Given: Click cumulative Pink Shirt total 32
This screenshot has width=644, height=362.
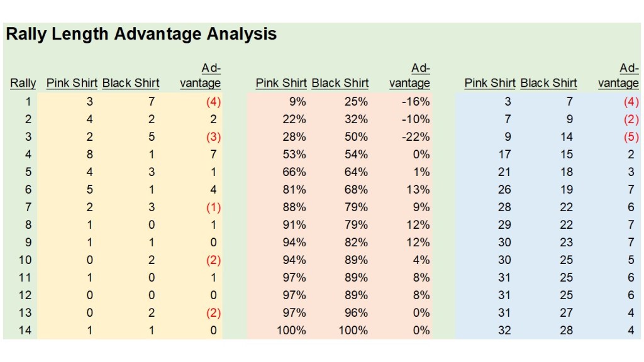Looking at the screenshot, I should pos(504,330).
